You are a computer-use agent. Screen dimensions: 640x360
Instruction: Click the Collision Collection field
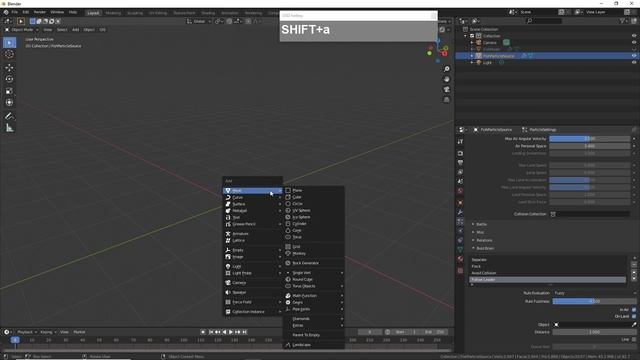[x=590, y=214]
